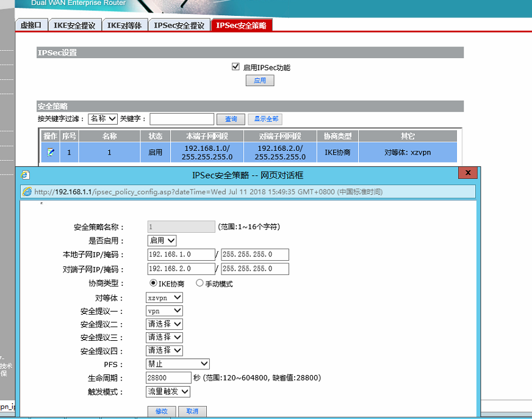Screen dimensions: 532x419
Task: Select the 手动模式 radio button
Action: coord(199,283)
